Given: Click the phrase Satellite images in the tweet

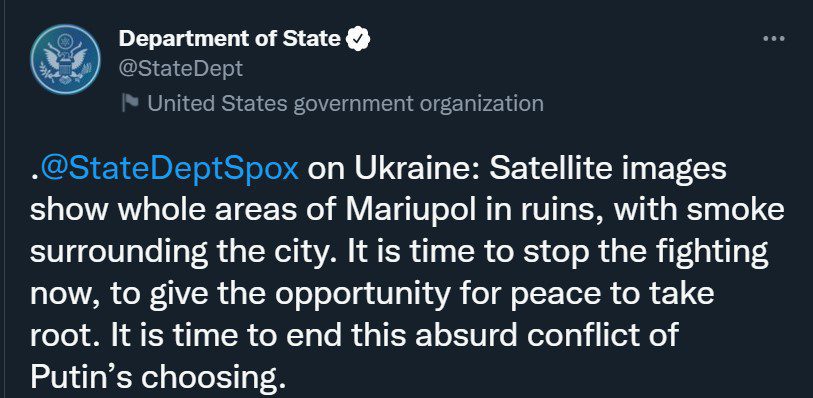Looking at the screenshot, I should [x=608, y=169].
